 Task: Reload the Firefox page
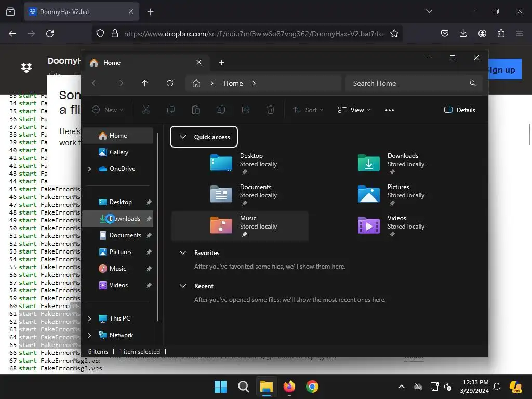50,34
